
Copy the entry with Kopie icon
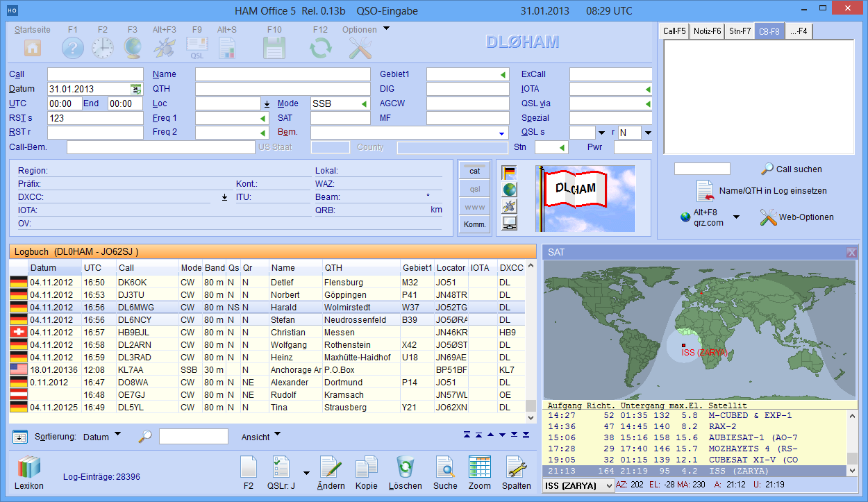click(366, 467)
